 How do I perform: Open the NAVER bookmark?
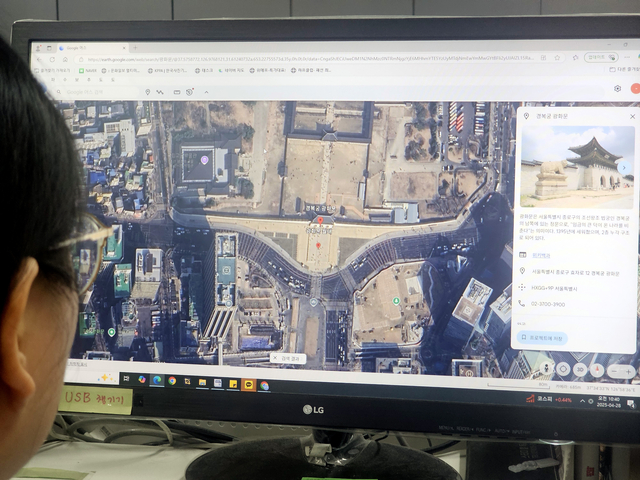[x=88, y=71]
